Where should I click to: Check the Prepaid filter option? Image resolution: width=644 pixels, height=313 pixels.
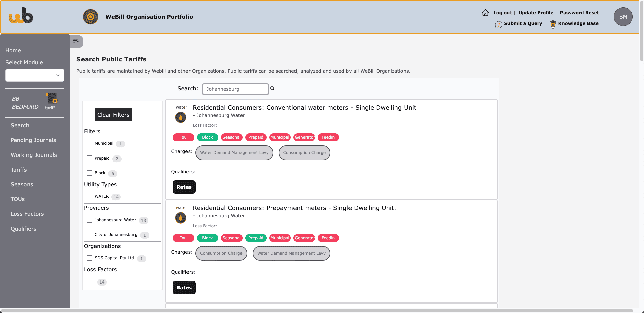click(89, 158)
